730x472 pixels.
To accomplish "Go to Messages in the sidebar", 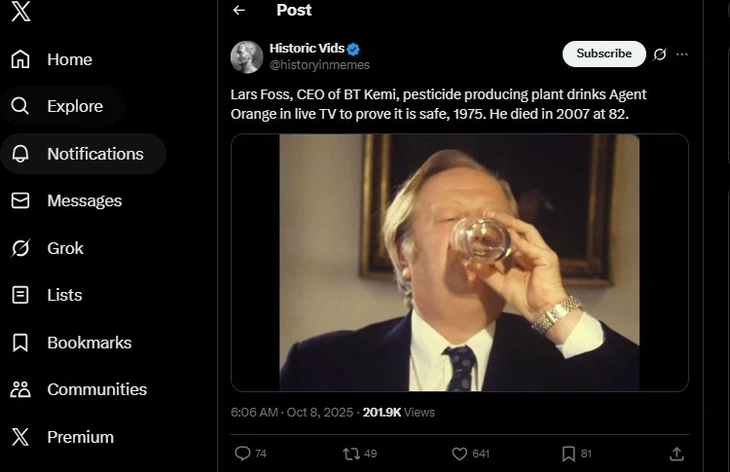I will (84, 201).
